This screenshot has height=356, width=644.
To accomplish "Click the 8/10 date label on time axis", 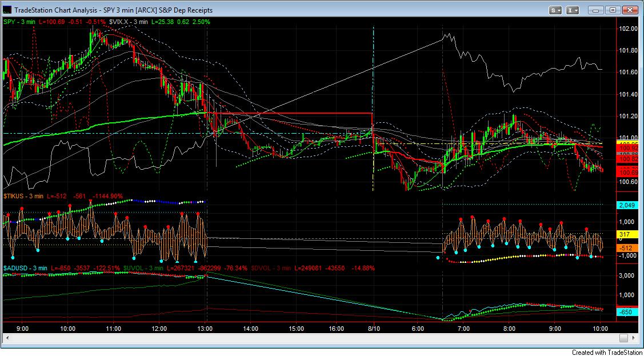I will (373, 328).
